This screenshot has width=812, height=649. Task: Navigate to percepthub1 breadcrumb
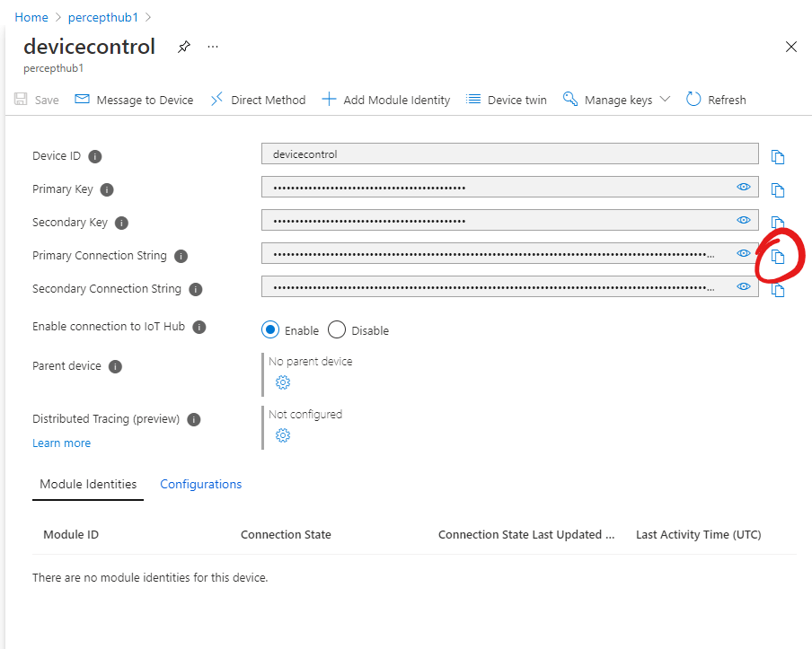click(x=103, y=17)
